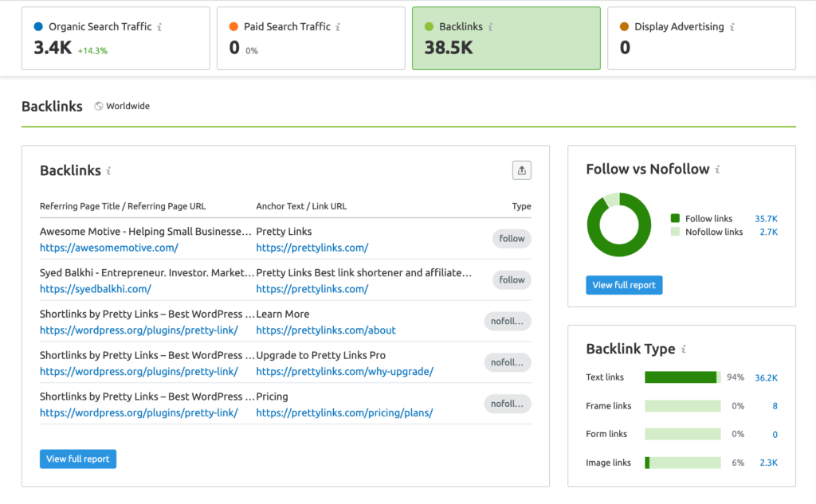Viewport: 816px width, 504px height.
Task: Select the Backlinks metric card
Action: click(506, 37)
